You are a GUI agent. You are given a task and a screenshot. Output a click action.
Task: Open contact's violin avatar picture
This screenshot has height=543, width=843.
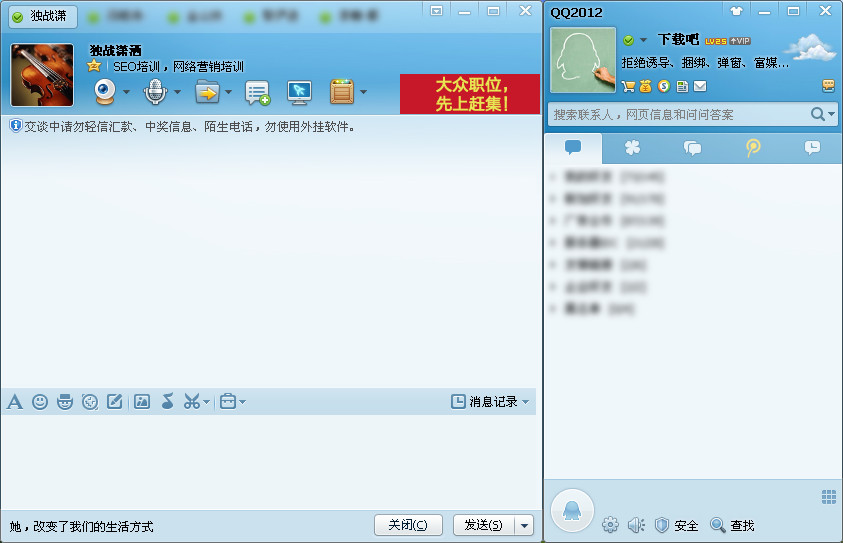tap(42, 75)
